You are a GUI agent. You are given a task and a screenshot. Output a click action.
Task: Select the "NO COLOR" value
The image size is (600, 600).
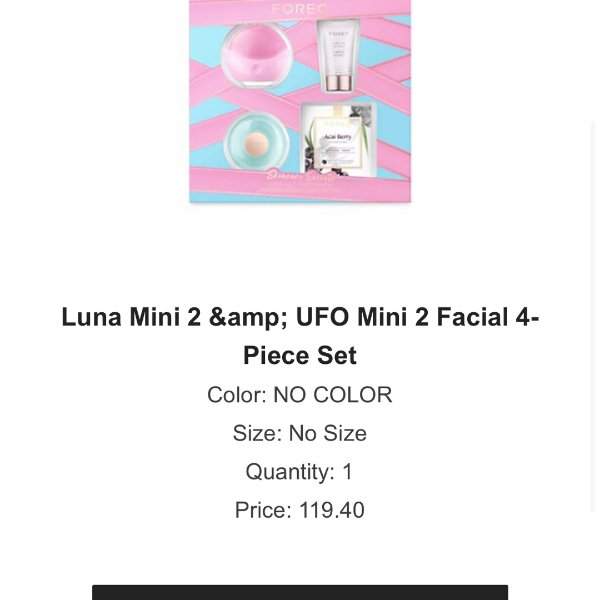[x=333, y=395]
